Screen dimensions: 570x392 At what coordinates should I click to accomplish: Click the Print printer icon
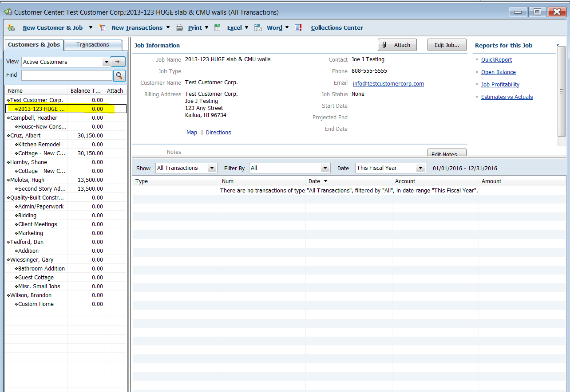pos(179,27)
